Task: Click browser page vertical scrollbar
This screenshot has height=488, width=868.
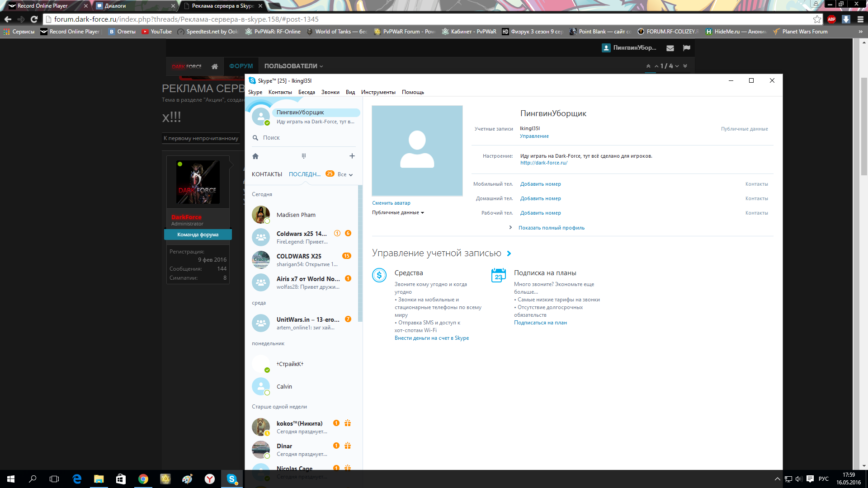Action: click(x=864, y=127)
